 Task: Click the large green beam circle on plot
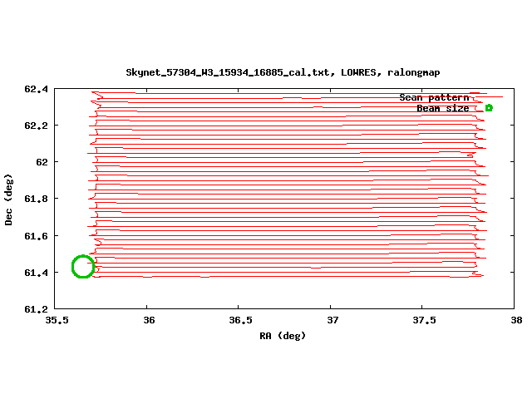[x=83, y=267]
